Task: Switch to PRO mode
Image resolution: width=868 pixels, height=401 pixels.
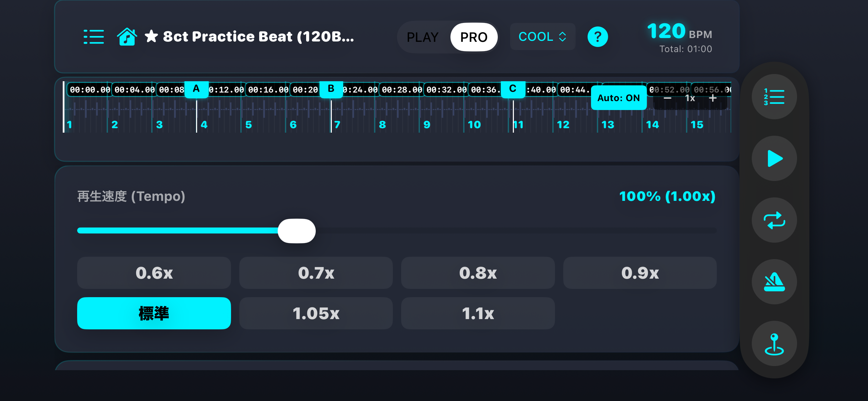Action: click(x=474, y=37)
